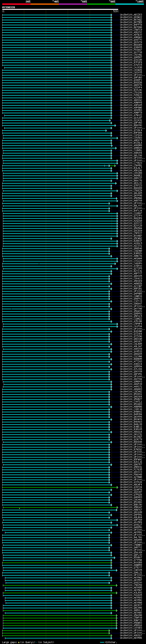Screen dimensions: 146x644
Task: Open hit UniRef100_B6TAQ2
Action: point(131,20)
